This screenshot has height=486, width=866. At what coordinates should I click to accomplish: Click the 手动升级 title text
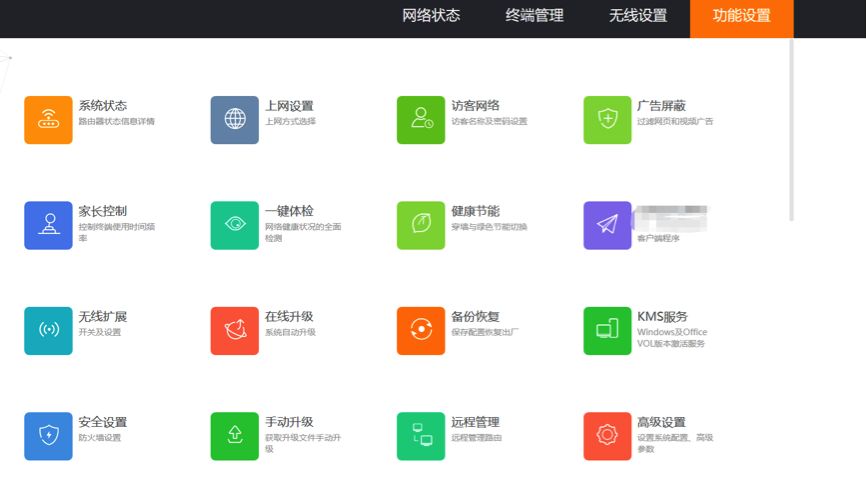[x=289, y=422]
